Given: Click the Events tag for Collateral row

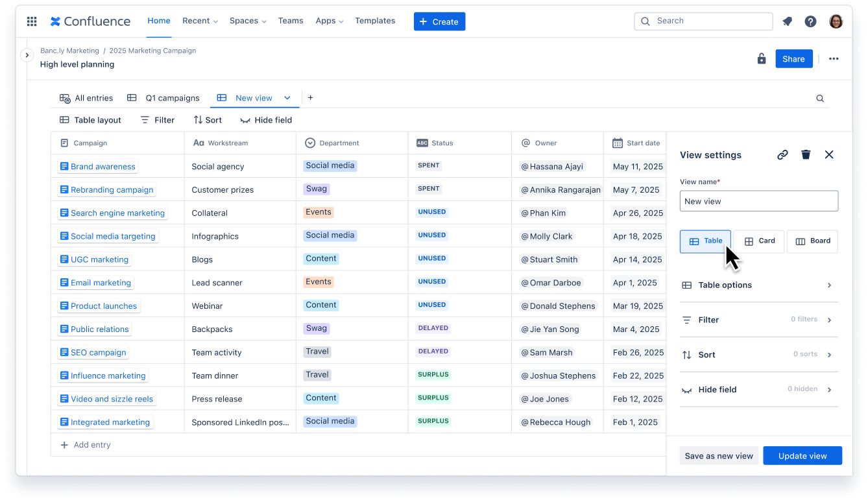Looking at the screenshot, I should point(318,212).
